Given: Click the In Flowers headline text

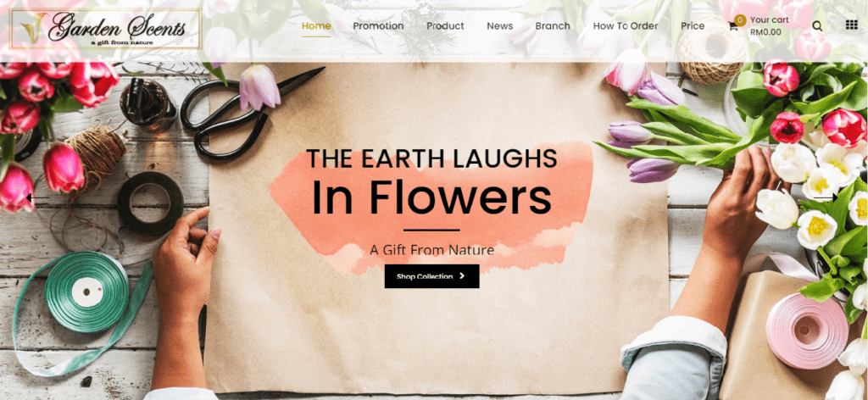Looking at the screenshot, I should tap(431, 196).
